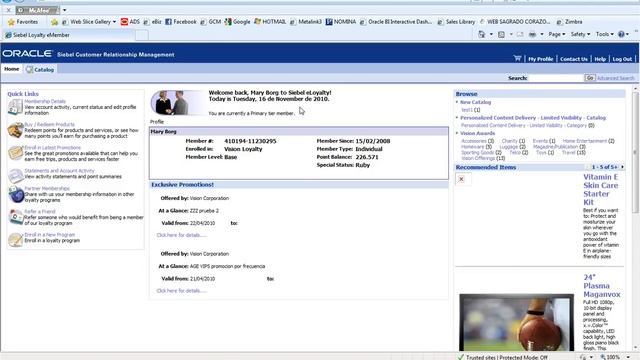The image size is (640, 360).
Task: Click the Membership Details quick link icon
Action: click(x=15, y=107)
